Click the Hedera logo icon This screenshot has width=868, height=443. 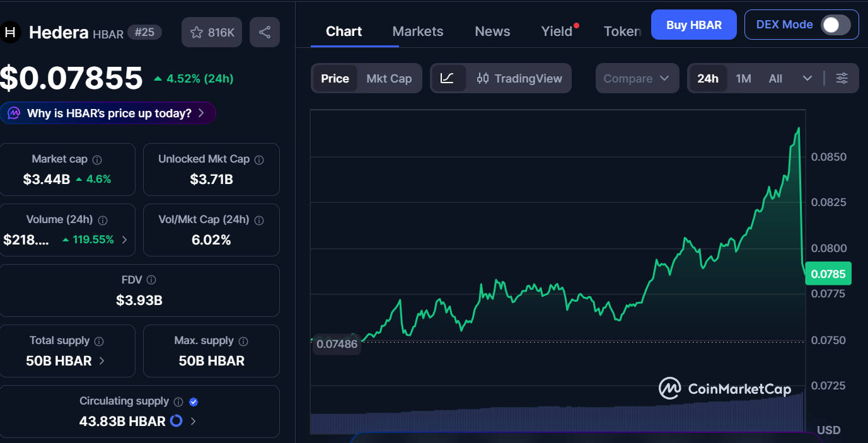pos(10,32)
